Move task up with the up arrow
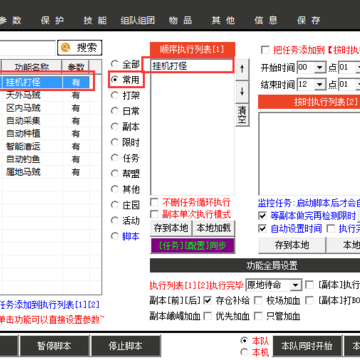The width and height of the screenshot is (360, 360). (x=242, y=69)
